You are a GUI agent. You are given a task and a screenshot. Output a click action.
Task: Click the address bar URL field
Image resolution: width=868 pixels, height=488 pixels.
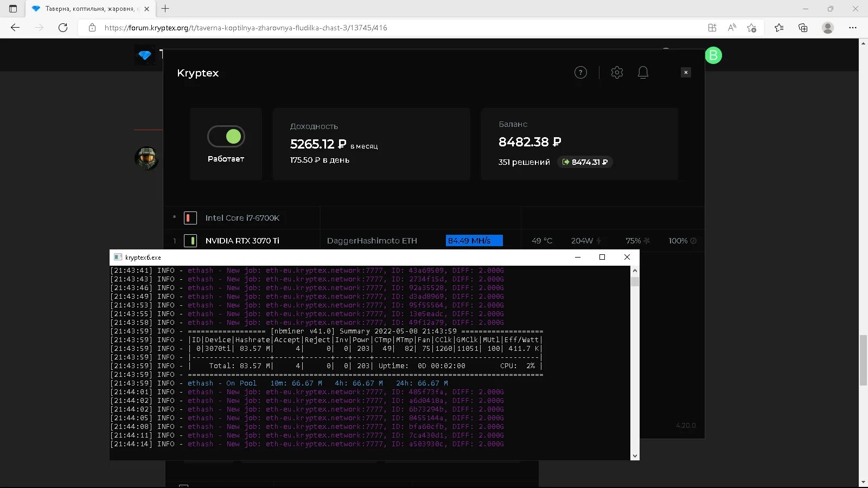pos(244,28)
